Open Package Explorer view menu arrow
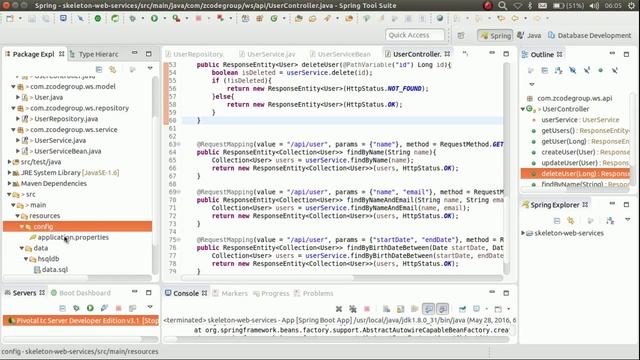 pyautogui.click(x=150, y=69)
